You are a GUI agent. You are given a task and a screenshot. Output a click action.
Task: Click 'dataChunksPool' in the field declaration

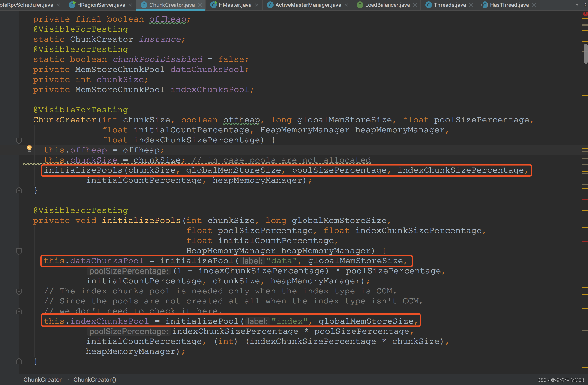207,70
